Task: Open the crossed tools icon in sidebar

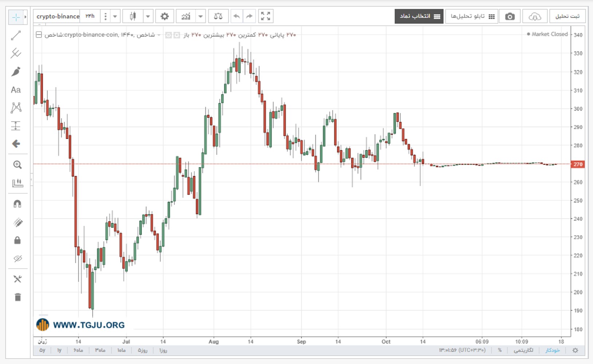Action: (x=17, y=279)
